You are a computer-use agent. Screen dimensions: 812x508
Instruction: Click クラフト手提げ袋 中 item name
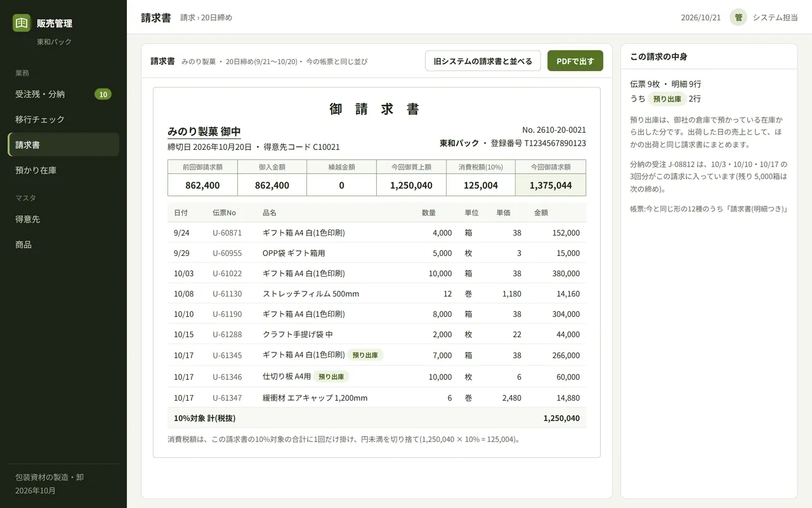pos(298,335)
